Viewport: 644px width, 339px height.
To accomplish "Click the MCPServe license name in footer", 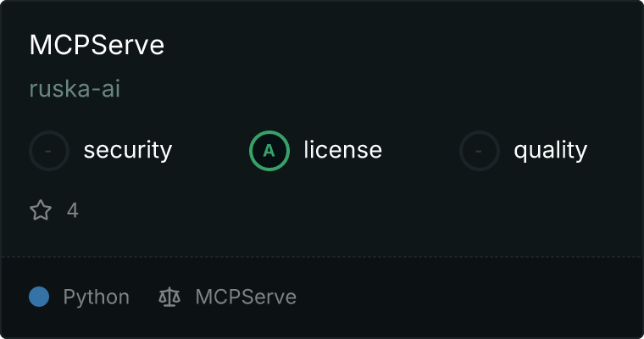I will click(246, 297).
